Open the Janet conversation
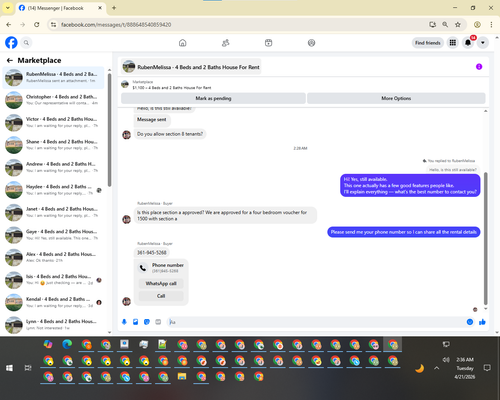Viewport: 500px width, 400px height. tap(53, 212)
